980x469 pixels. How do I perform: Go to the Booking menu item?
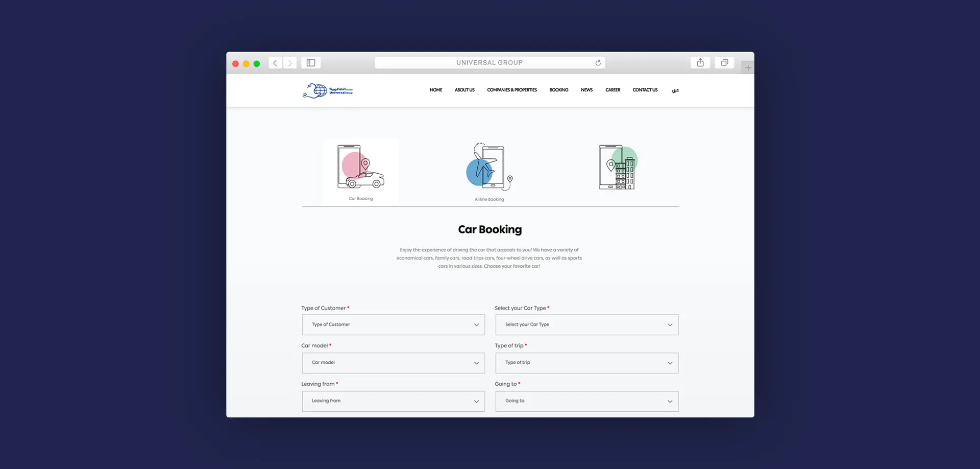click(558, 90)
